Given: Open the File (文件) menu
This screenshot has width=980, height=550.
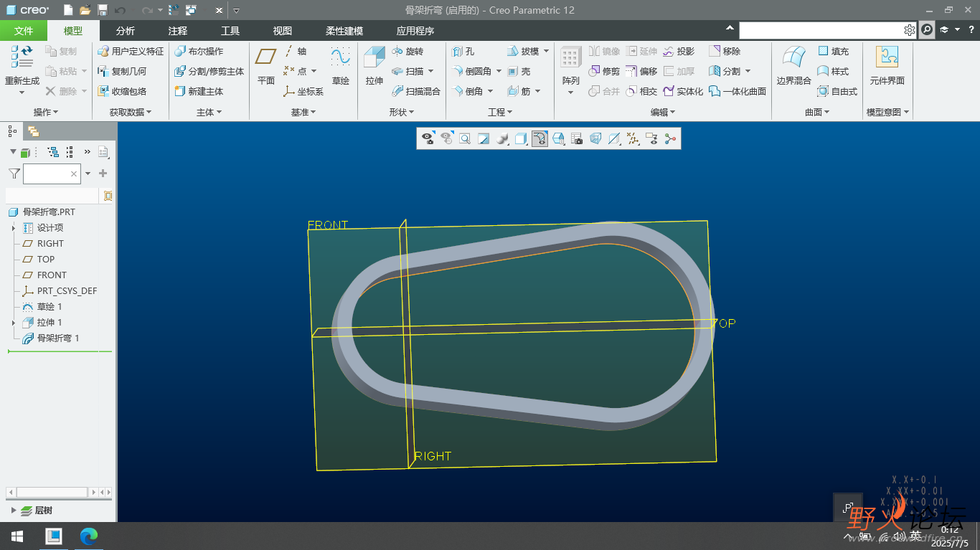Looking at the screenshot, I should (24, 31).
